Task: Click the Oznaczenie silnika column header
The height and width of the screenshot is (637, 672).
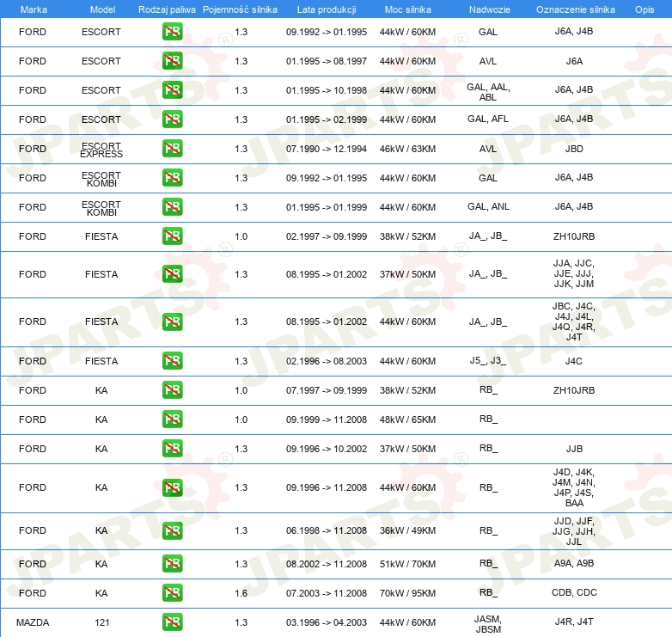Action: point(576,9)
